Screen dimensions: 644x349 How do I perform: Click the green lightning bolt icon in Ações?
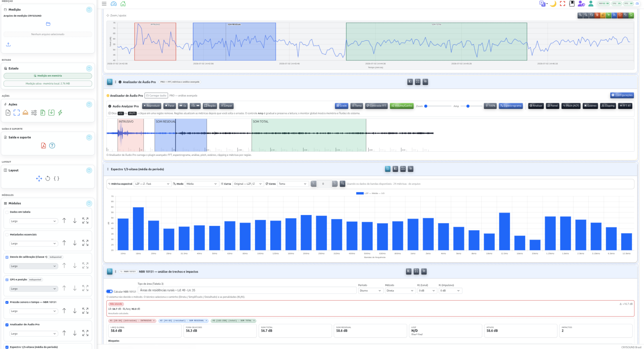60,113
